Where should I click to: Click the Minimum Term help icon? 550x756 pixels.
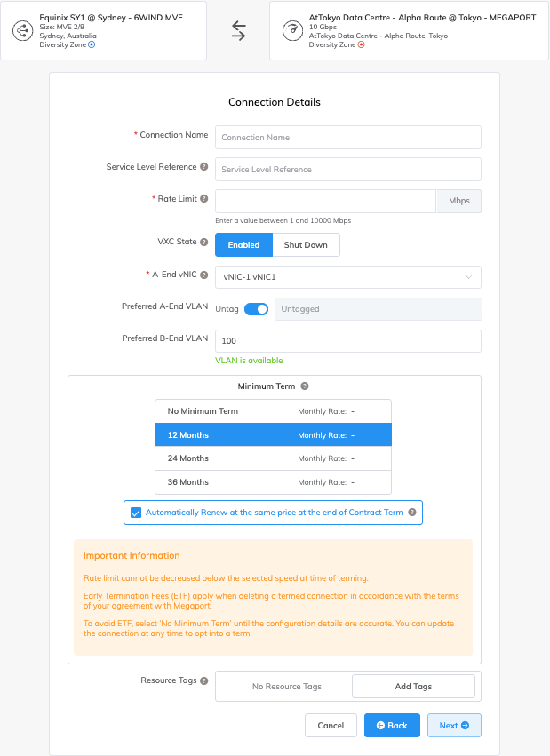305,386
